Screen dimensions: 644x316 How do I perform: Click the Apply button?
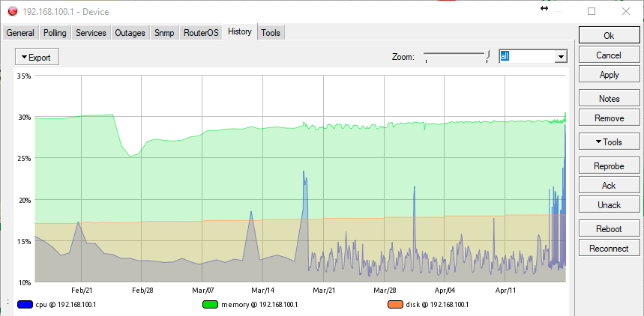click(x=609, y=75)
